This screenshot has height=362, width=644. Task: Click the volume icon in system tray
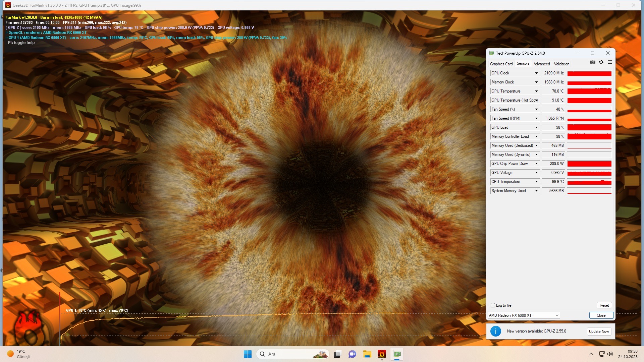(610, 354)
